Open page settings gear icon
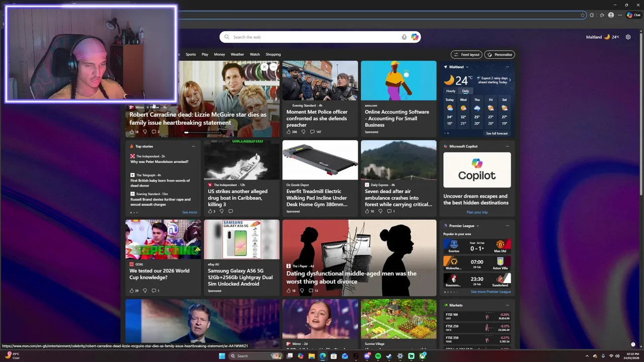This screenshot has height=362, width=644. (628, 37)
